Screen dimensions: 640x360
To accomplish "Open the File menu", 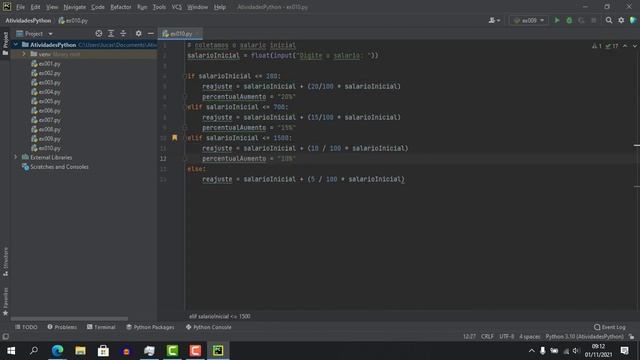I will point(20,7).
